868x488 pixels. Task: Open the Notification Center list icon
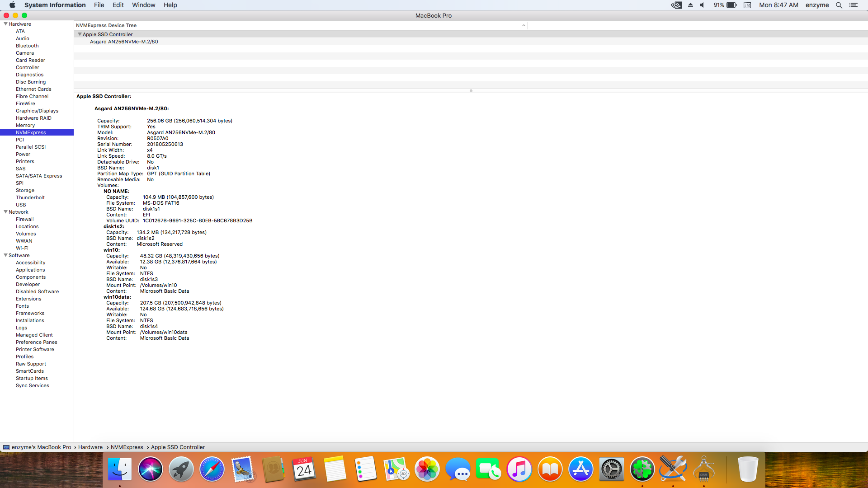[x=854, y=5]
